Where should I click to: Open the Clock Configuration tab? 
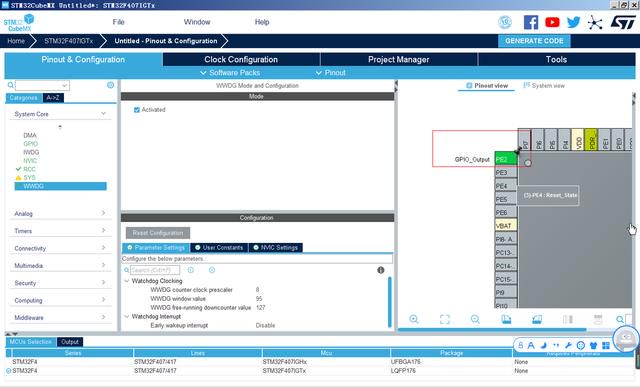pyautogui.click(x=241, y=60)
